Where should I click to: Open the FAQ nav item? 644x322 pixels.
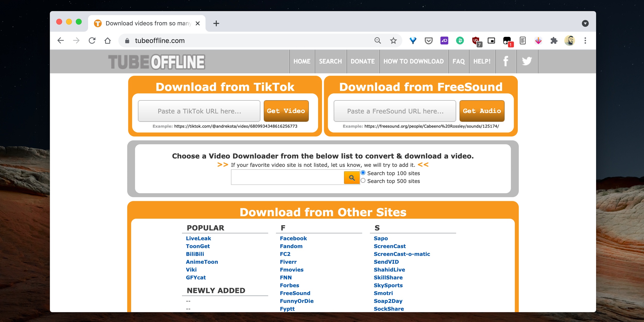tap(459, 61)
